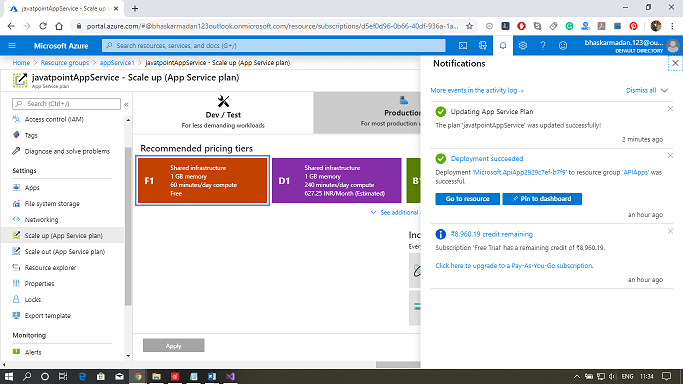
Task: Expand See additional options
Action: tap(395, 212)
